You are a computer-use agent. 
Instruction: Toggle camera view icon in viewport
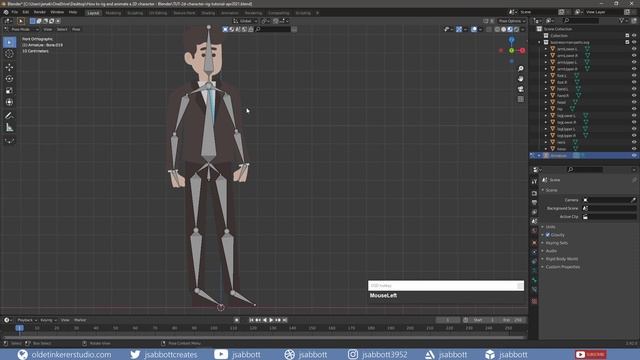[x=520, y=89]
